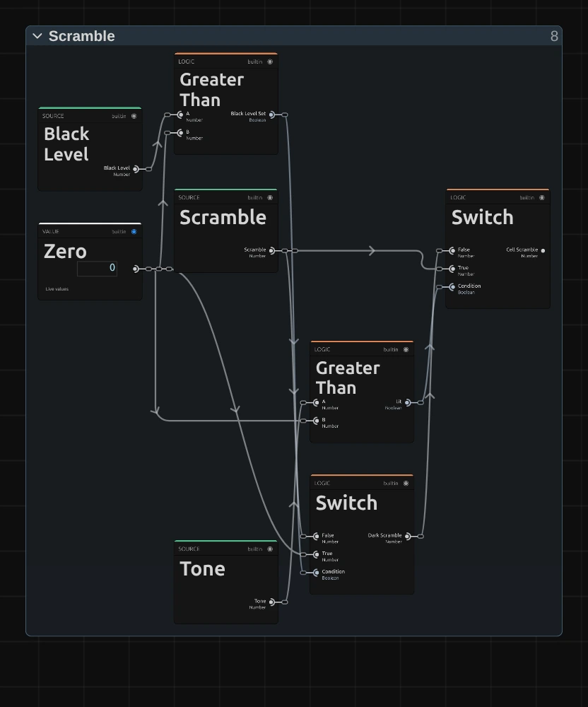This screenshot has height=707, width=588.
Task: Click Condition port on Switch outputting Cell Scramble
Action: tap(452, 287)
